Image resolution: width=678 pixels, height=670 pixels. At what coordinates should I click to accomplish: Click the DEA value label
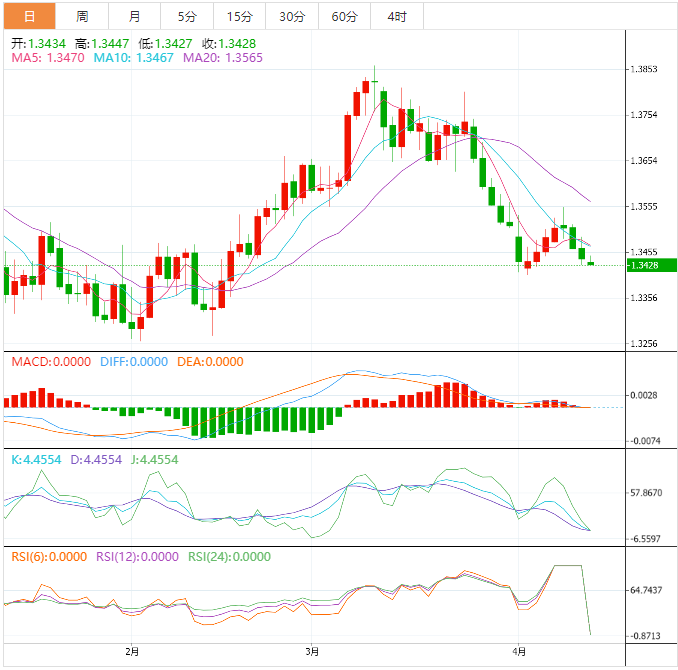coord(209,362)
